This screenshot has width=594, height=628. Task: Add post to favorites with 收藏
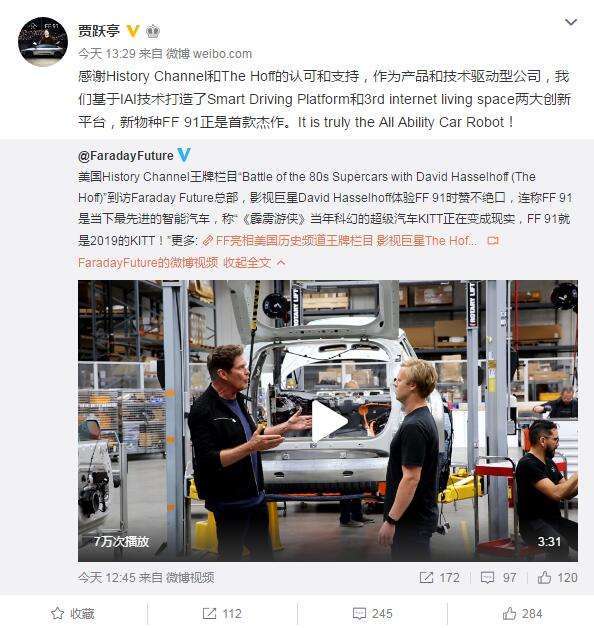click(x=73, y=614)
